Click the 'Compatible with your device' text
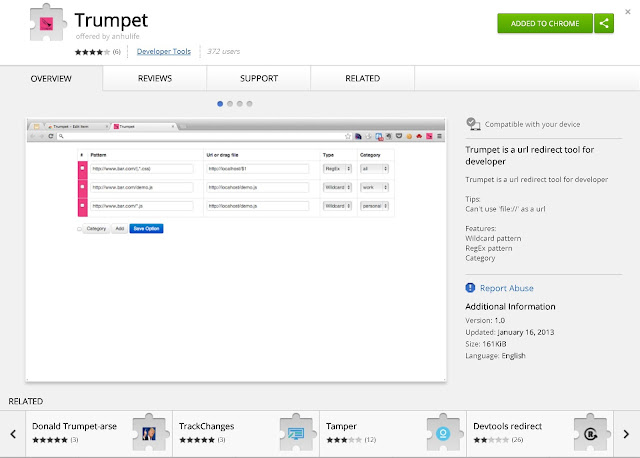The height and width of the screenshot is (458, 640). 532,125
